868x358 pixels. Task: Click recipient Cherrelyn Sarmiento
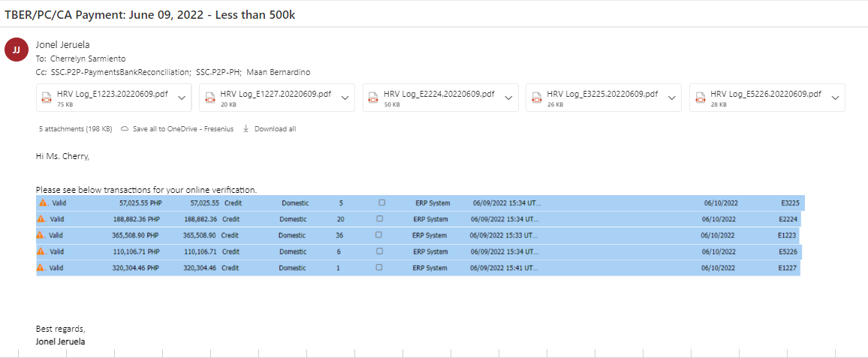[x=88, y=59]
